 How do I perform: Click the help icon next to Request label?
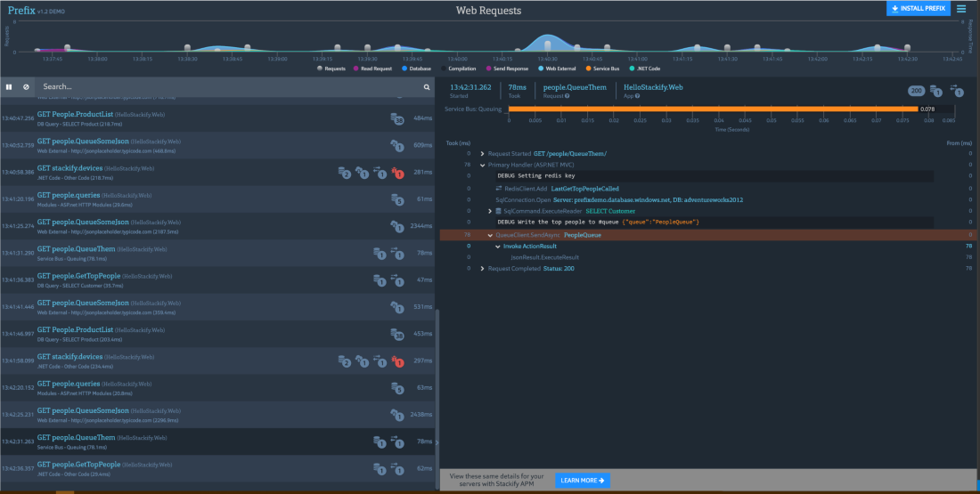(567, 96)
